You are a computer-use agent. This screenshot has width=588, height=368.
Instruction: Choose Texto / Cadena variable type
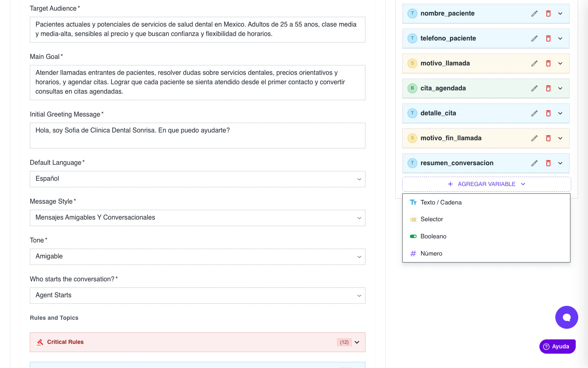[x=441, y=202]
